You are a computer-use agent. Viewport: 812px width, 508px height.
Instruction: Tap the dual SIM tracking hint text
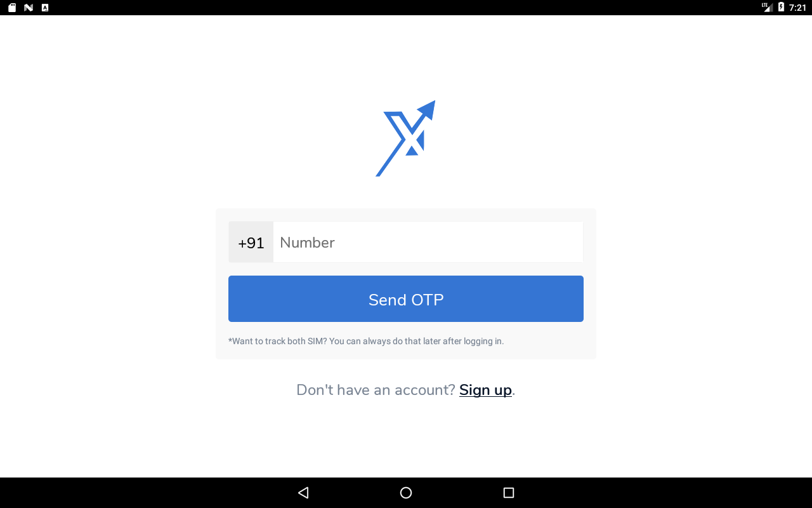pos(366,341)
